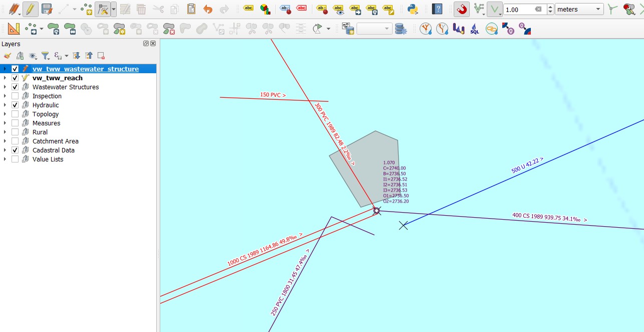Click the Rotate Label icon
Image resolution: width=644 pixels, height=332 pixels.
click(x=371, y=9)
